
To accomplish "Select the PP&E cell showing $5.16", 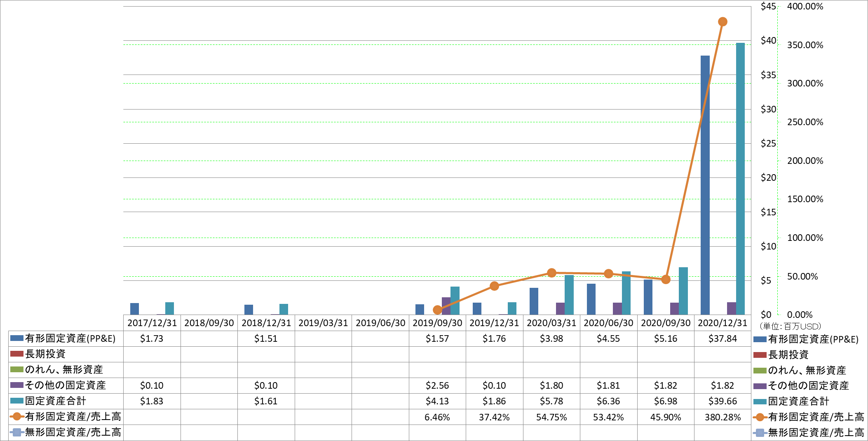I will point(666,338).
